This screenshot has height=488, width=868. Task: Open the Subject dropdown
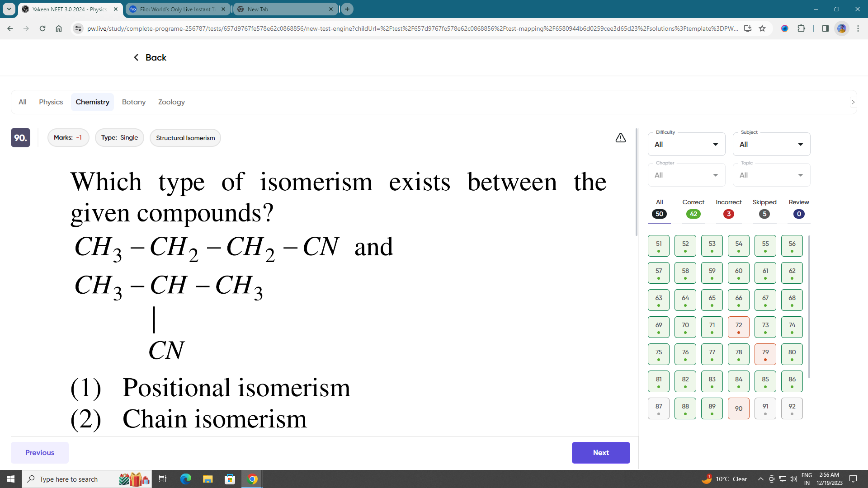click(771, 145)
